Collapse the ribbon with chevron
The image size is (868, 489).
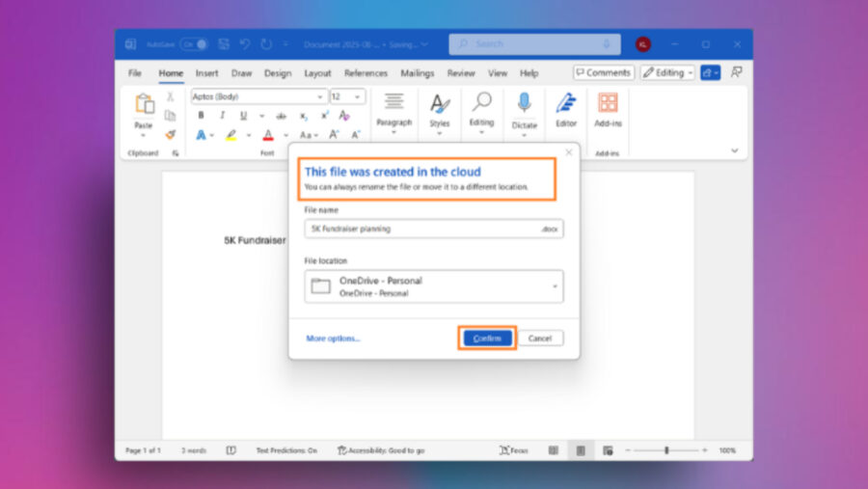click(x=735, y=150)
